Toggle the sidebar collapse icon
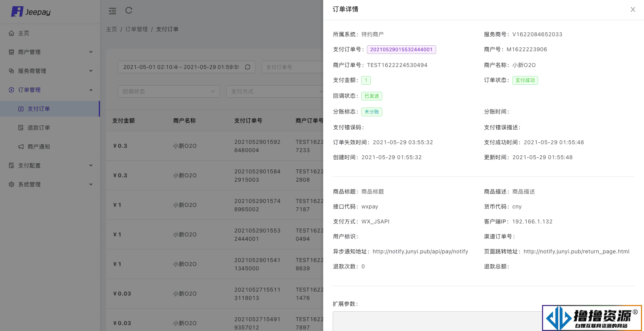This screenshot has height=331, width=644. pyautogui.click(x=113, y=11)
